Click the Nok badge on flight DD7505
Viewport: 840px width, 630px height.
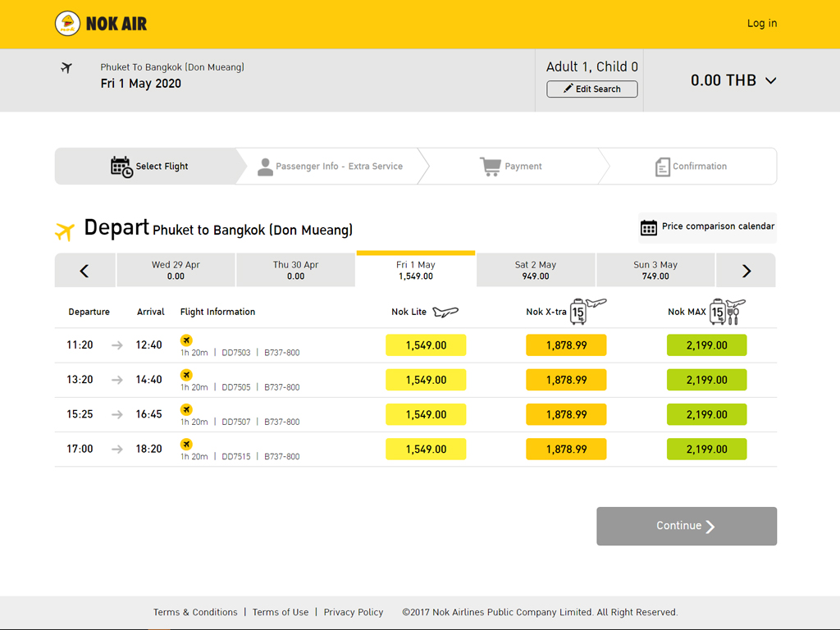pyautogui.click(x=186, y=375)
